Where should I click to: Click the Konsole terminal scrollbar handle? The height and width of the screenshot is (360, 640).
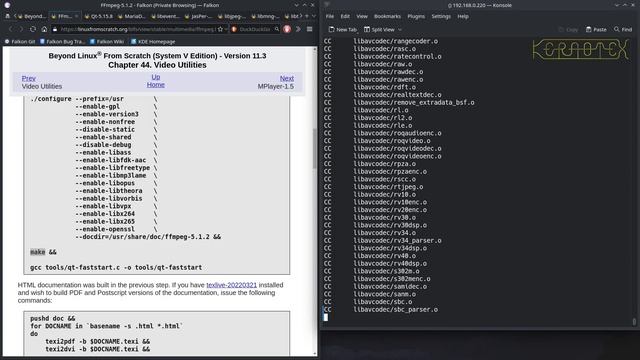click(634, 322)
